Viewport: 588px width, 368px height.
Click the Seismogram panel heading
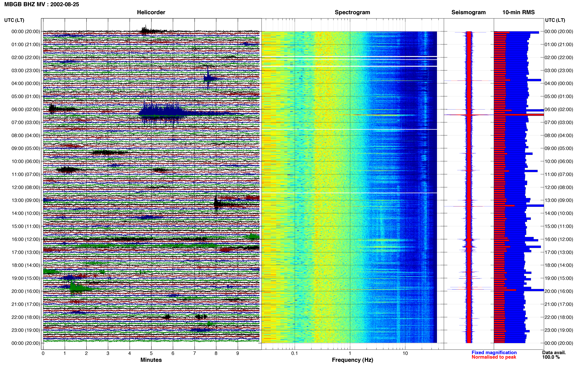(468, 12)
